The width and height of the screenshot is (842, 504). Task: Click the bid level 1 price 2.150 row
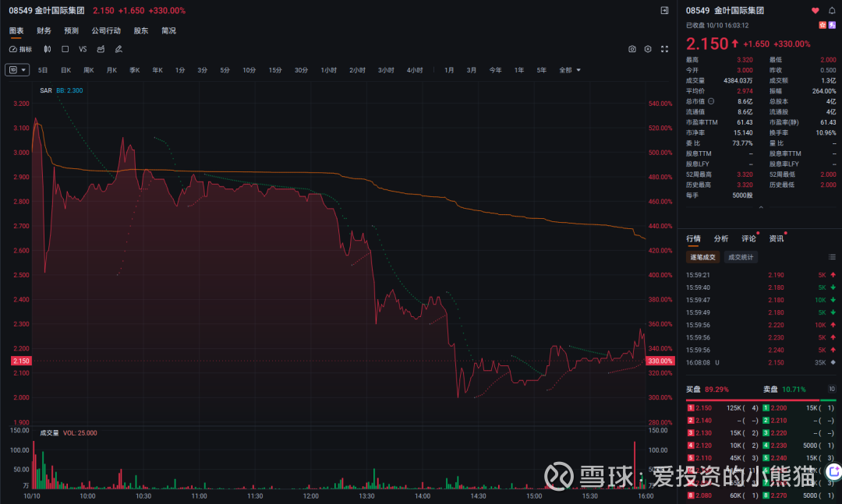pyautogui.click(x=722, y=408)
